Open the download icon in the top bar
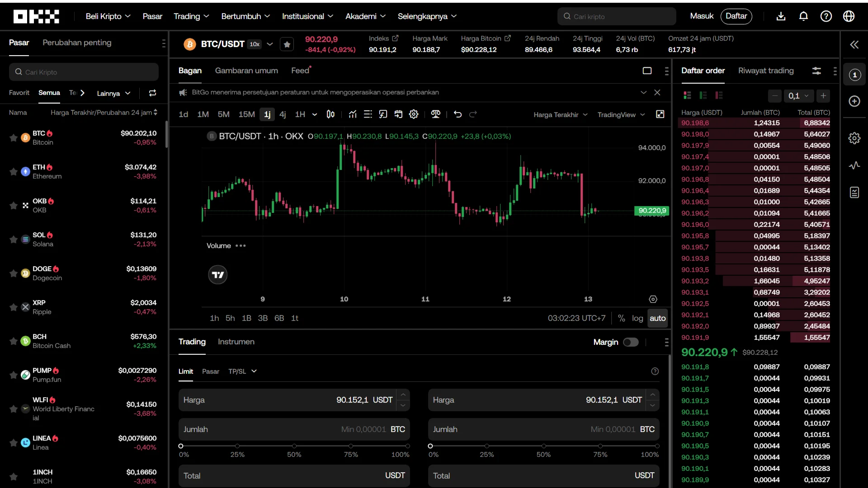This screenshot has height=488, width=868. tap(781, 16)
